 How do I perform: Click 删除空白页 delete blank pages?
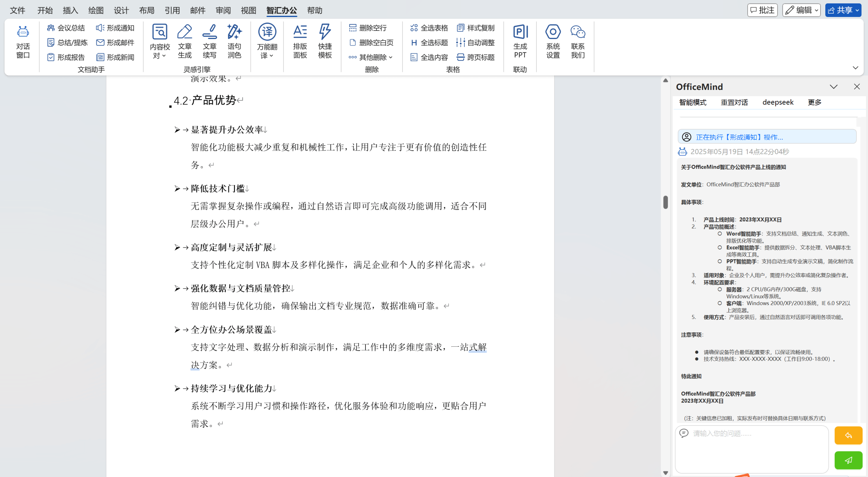tap(371, 42)
